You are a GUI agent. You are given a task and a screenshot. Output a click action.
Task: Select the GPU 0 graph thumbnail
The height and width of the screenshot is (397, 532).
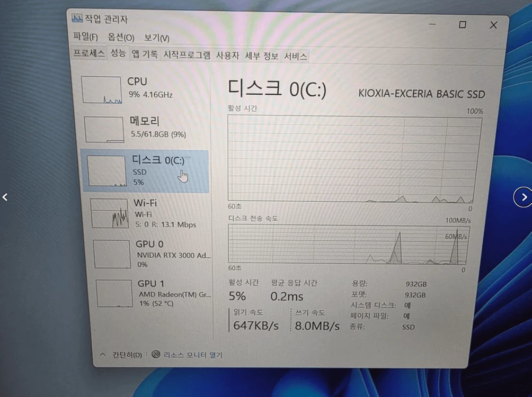pyautogui.click(x=112, y=254)
